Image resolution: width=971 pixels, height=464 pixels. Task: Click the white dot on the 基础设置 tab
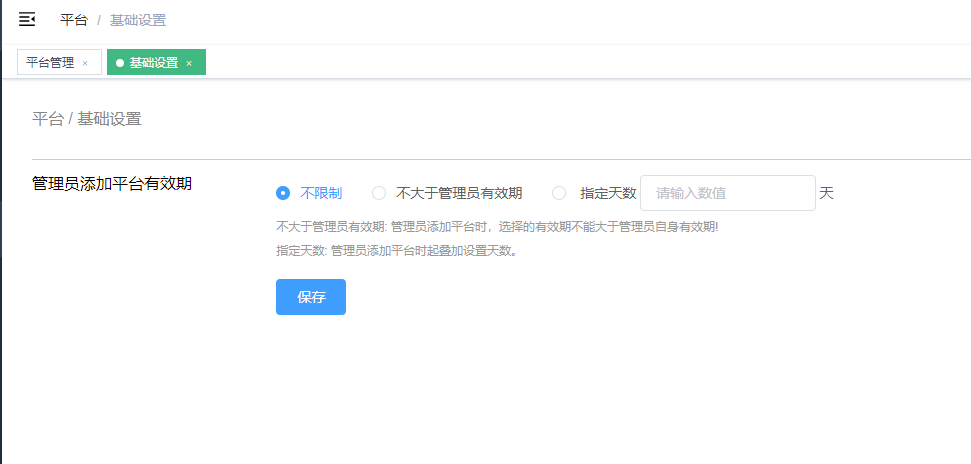tap(120, 63)
